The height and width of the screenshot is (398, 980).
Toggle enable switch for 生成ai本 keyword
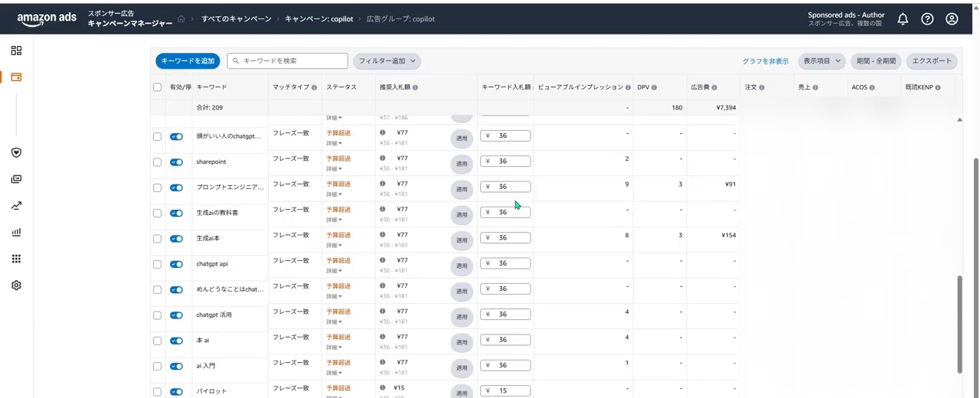pos(176,239)
